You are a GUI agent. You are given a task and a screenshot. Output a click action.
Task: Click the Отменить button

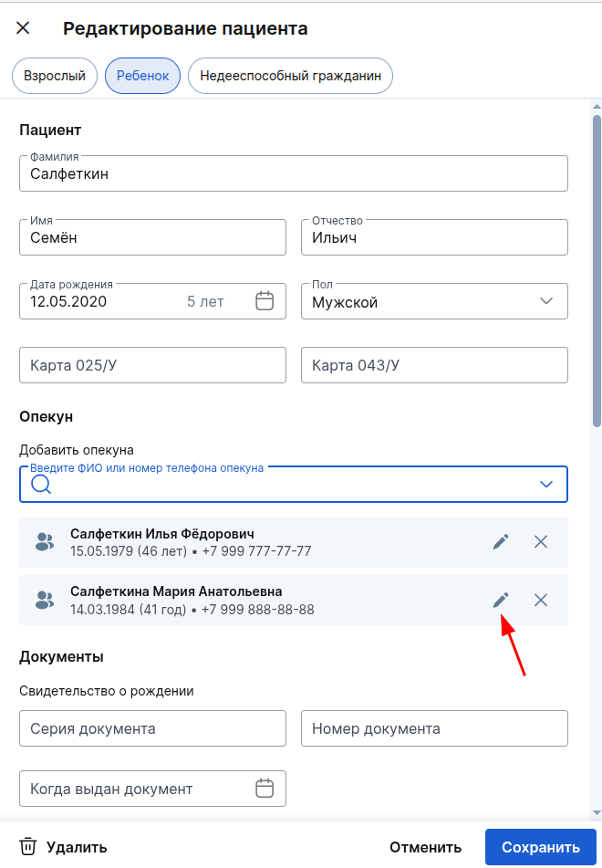pos(425,847)
